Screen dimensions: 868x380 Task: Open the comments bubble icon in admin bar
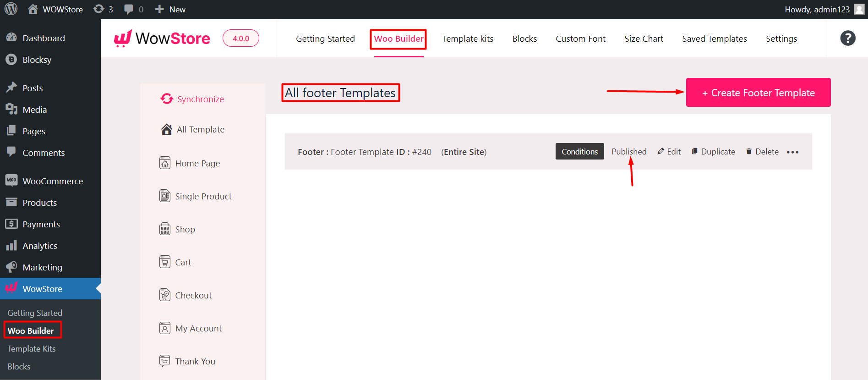(x=129, y=9)
